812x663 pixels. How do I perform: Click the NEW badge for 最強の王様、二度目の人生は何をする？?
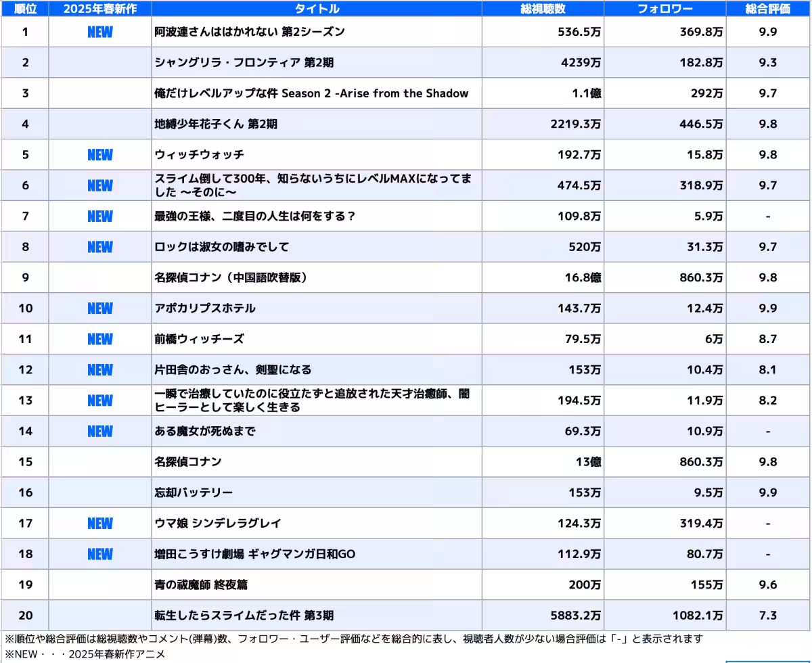(x=99, y=216)
